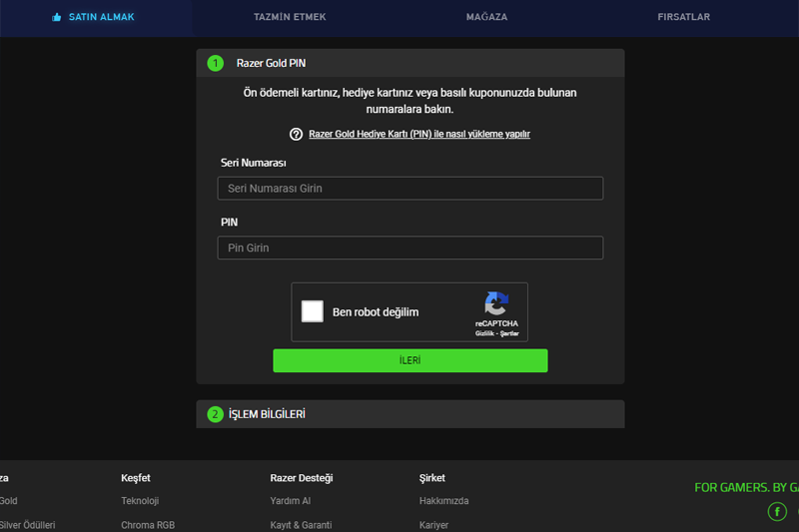Viewport: 799px width, 532px height.
Task: Open the Yardım Al footer link
Action: 291,501
